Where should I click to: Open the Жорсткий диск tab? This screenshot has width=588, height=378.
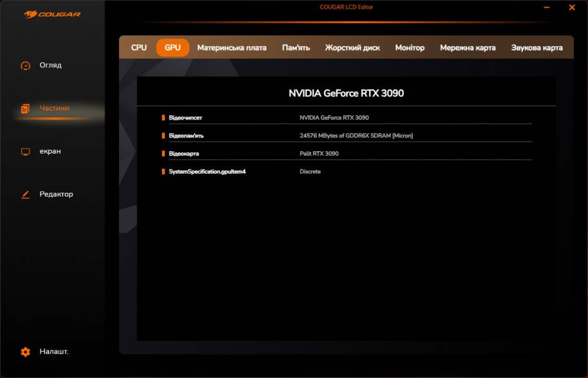(x=352, y=47)
